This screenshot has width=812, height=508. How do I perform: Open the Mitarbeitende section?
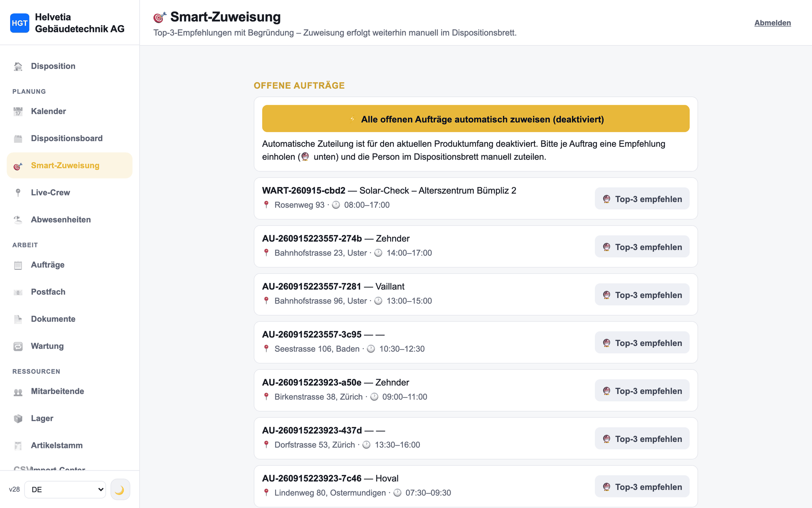pyautogui.click(x=70, y=391)
